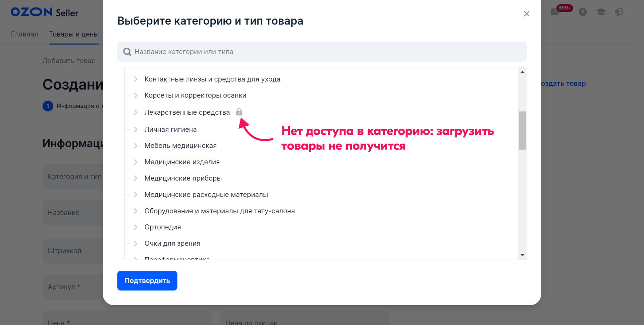This screenshot has width=644, height=325.
Task: Select the Мебель медицинская category text
Action: [x=180, y=146]
